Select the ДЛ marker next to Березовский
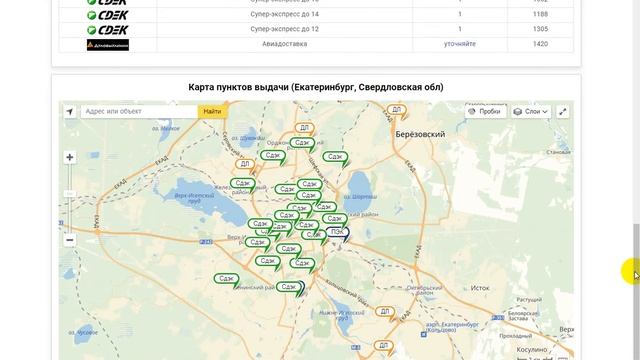This screenshot has width=640, height=360. point(397,110)
